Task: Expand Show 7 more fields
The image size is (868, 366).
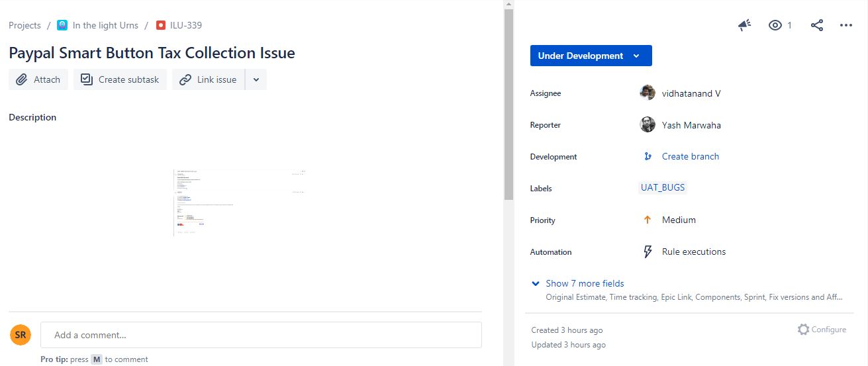Action: 585,283
